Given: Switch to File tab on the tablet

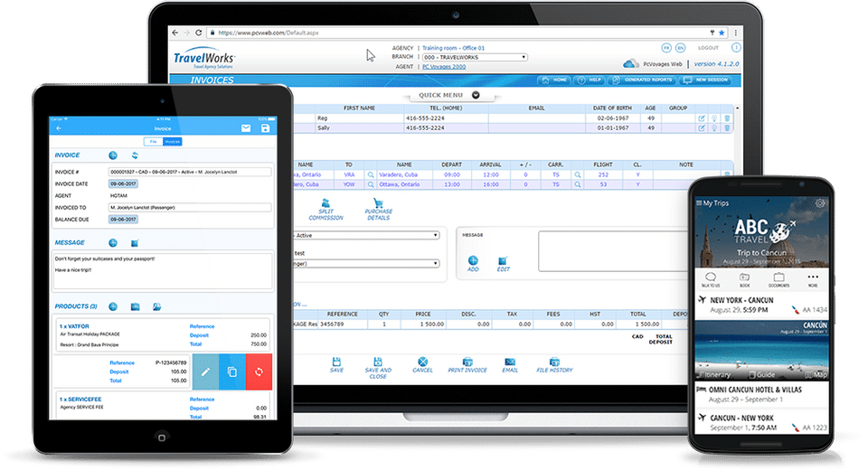Looking at the screenshot, I should (154, 142).
